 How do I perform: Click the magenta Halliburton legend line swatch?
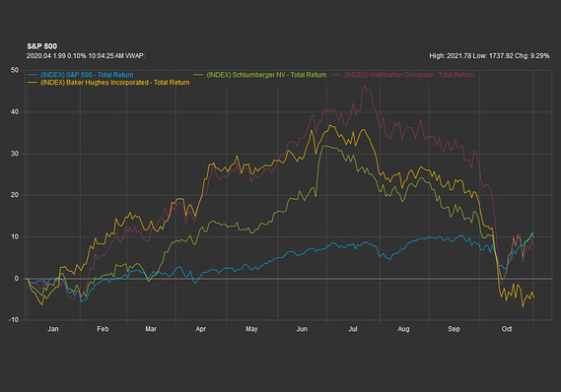pyautogui.click(x=335, y=75)
